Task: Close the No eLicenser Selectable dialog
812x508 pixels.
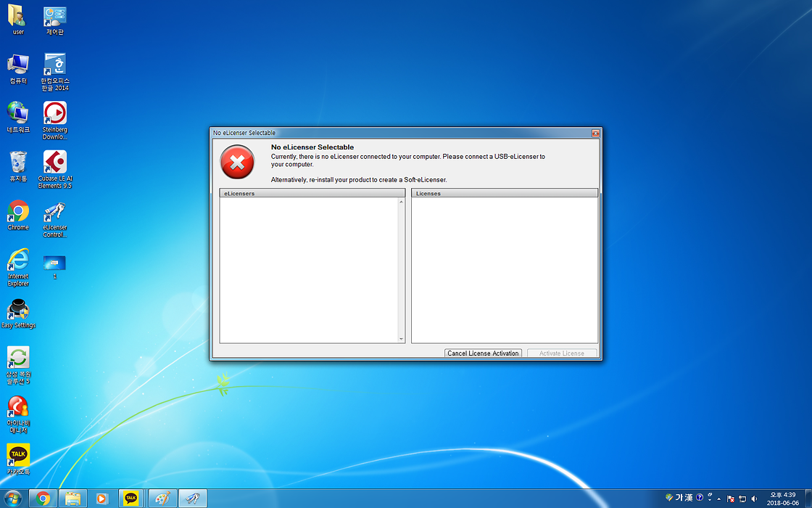Action: point(595,133)
